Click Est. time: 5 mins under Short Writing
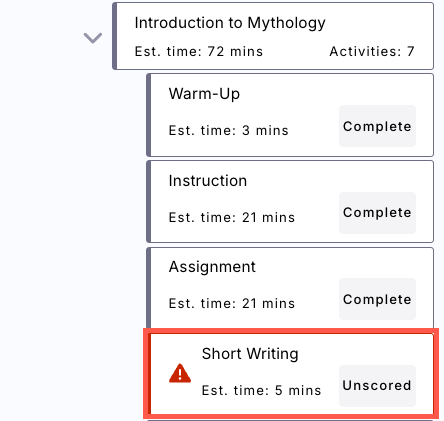This screenshot has height=421, width=444. point(261,390)
